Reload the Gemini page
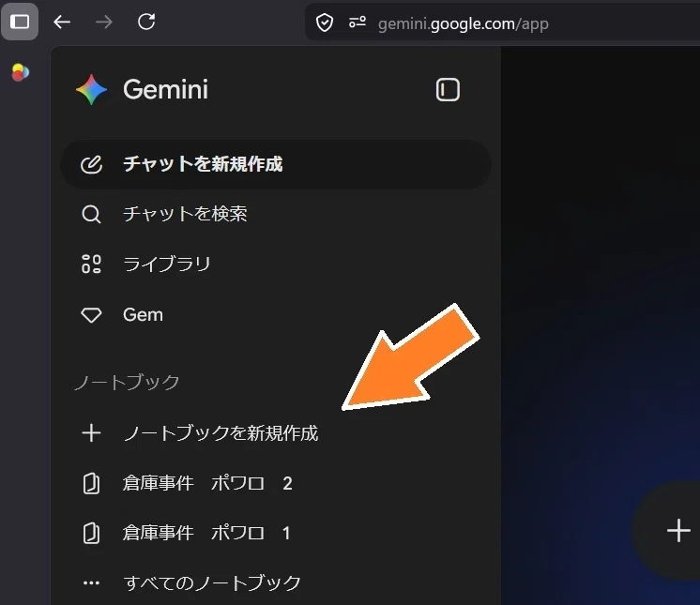The width and height of the screenshot is (700, 605). 146,22
